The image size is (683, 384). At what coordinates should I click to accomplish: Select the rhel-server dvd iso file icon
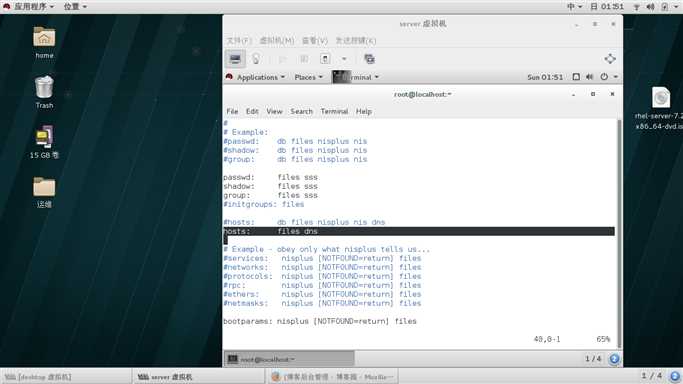pos(659,108)
